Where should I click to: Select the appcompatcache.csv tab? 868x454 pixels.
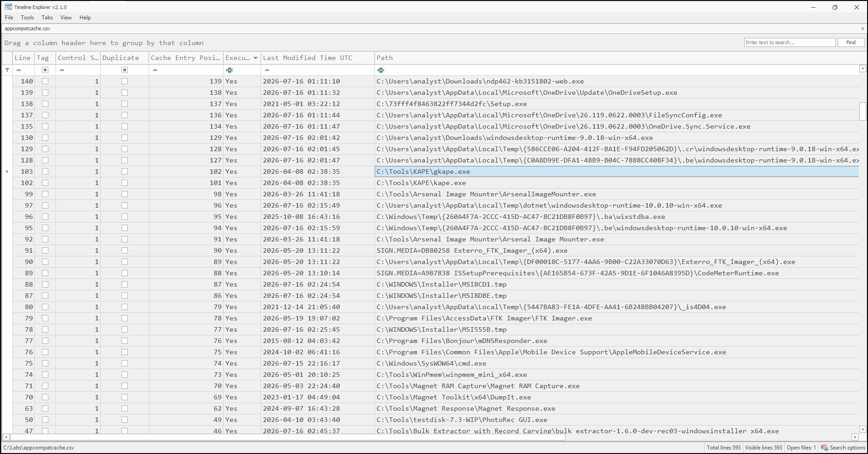[28, 28]
